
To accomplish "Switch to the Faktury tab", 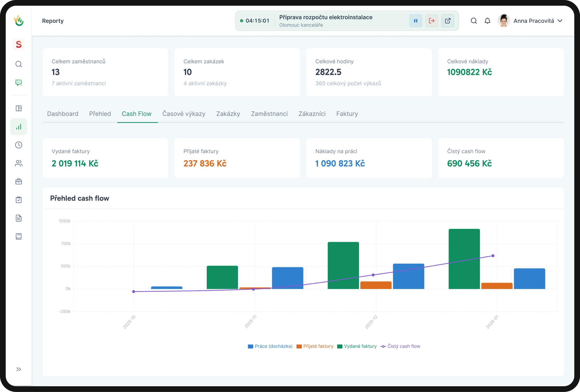I will click(x=347, y=114).
